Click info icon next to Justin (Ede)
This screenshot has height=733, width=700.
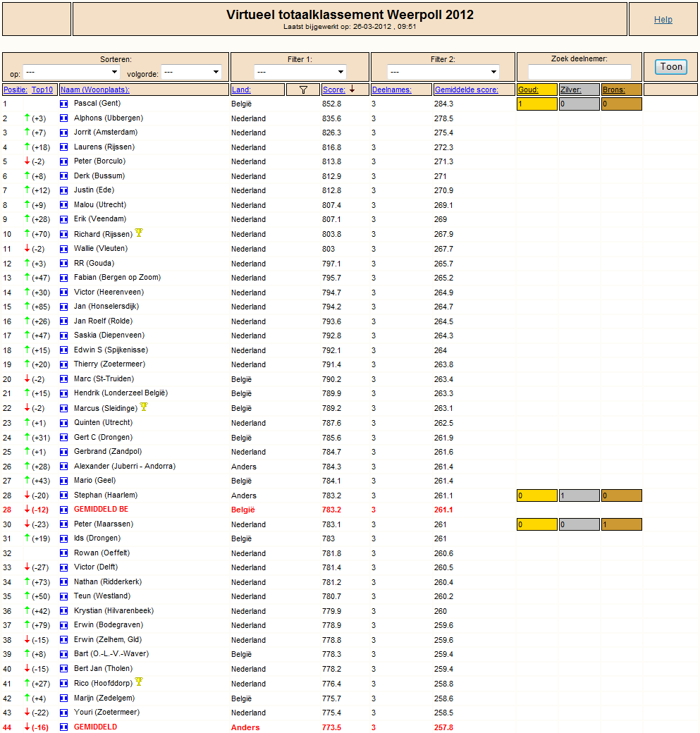pyautogui.click(x=63, y=191)
